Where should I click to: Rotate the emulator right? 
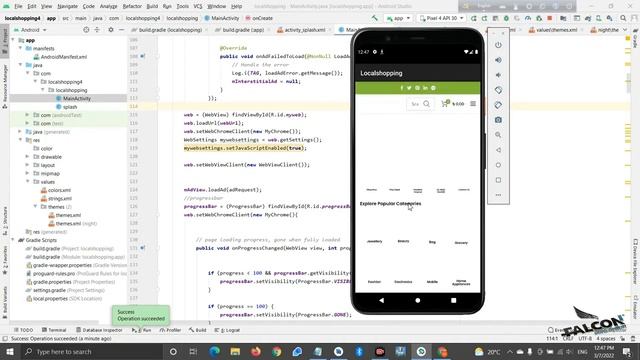tap(498, 105)
